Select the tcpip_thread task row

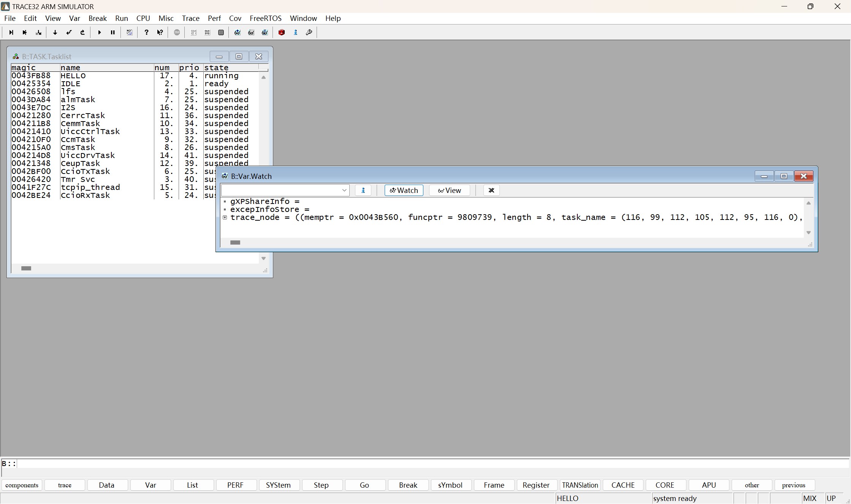pyautogui.click(x=113, y=187)
